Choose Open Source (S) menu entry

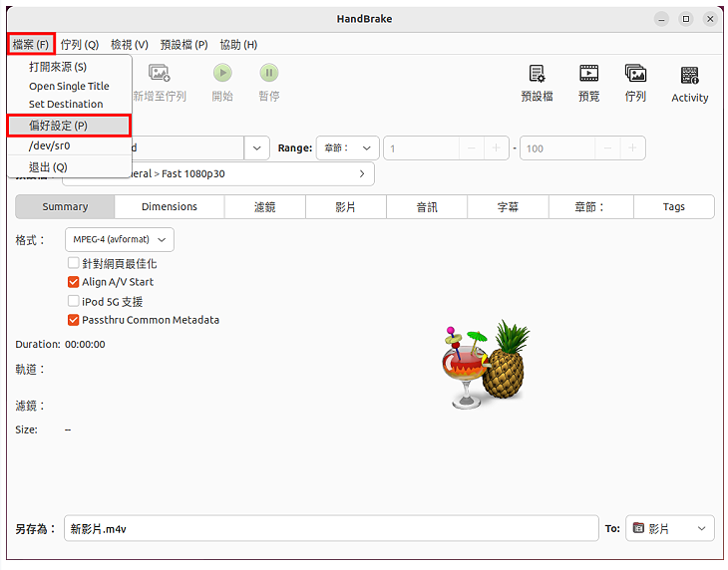[x=70, y=67]
